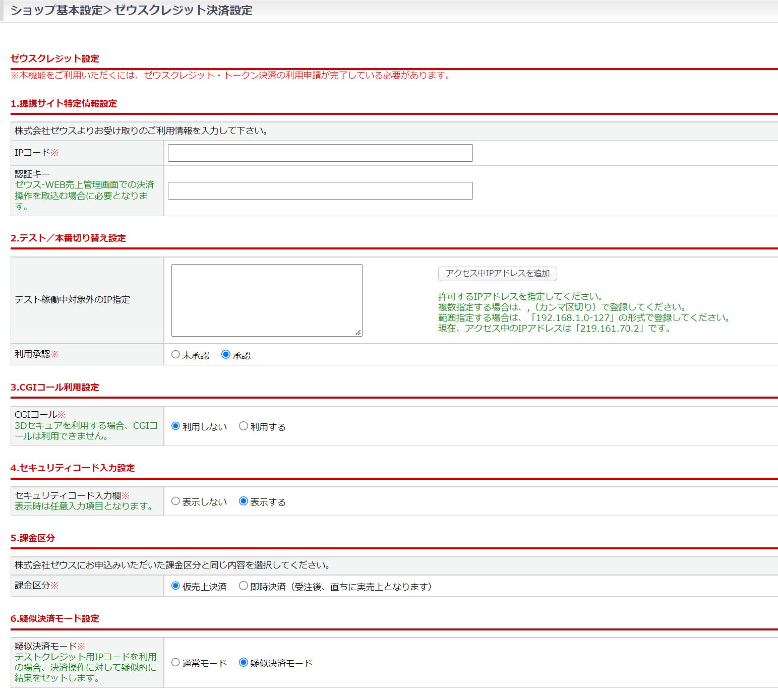Enable CGIコール with 利用する
This screenshot has height=700, width=778.
[244, 426]
